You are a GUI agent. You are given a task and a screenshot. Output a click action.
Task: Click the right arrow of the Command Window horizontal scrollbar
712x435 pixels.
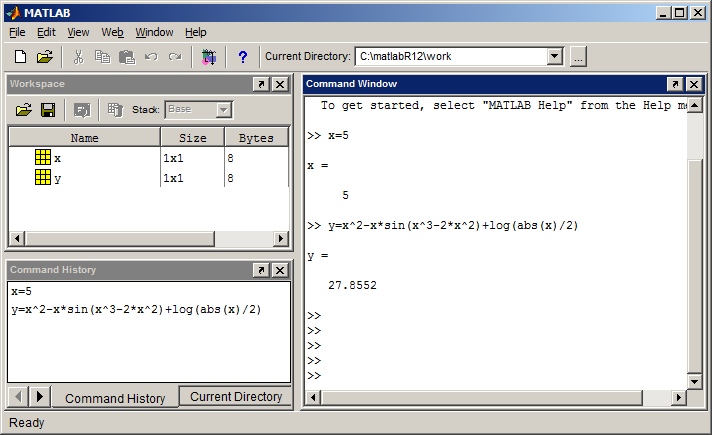678,398
